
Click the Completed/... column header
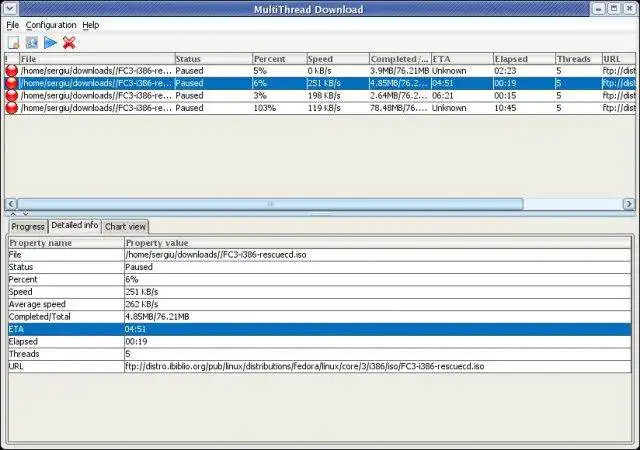(x=400, y=59)
